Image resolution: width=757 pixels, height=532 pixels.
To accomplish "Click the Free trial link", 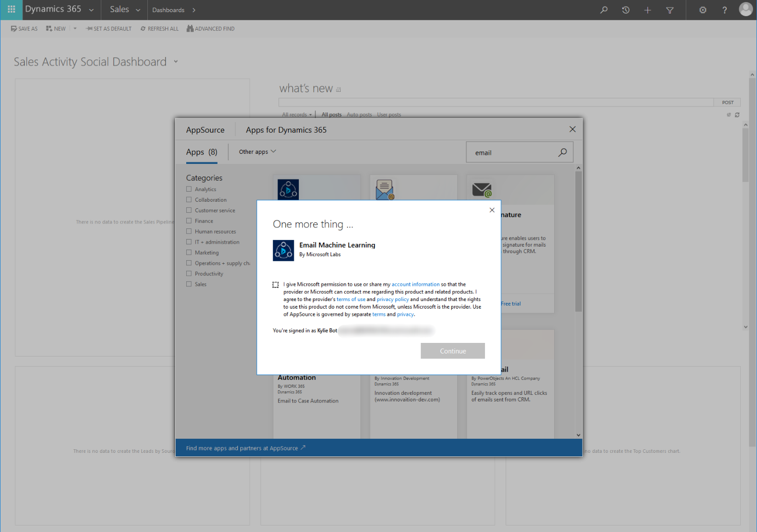I will pos(511,304).
